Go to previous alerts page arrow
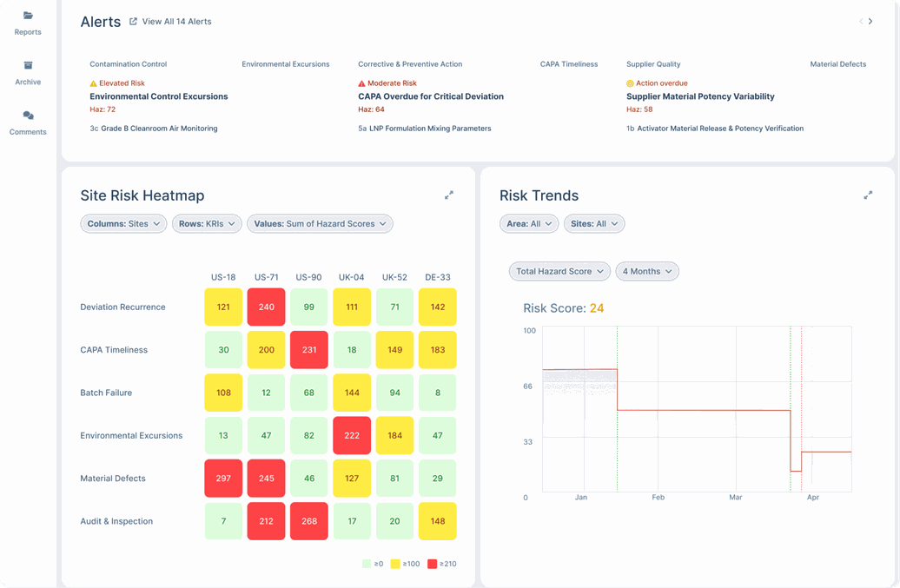900x588 pixels. pos(860,21)
